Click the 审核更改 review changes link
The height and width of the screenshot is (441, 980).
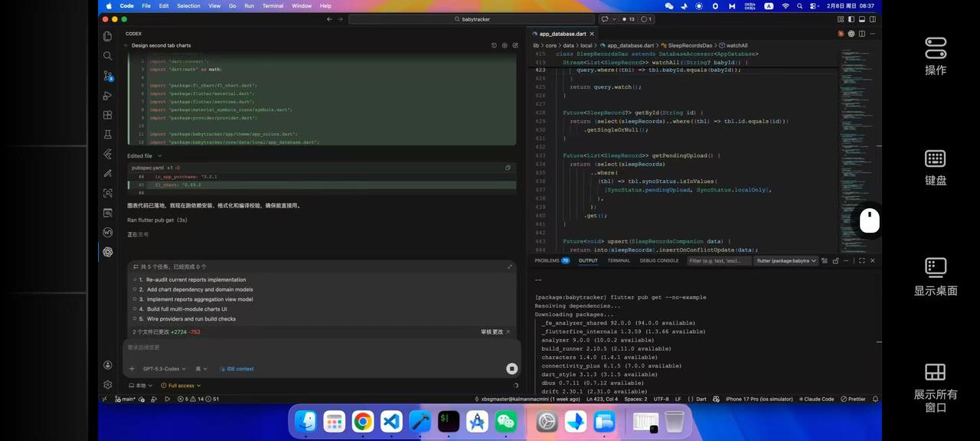(494, 332)
